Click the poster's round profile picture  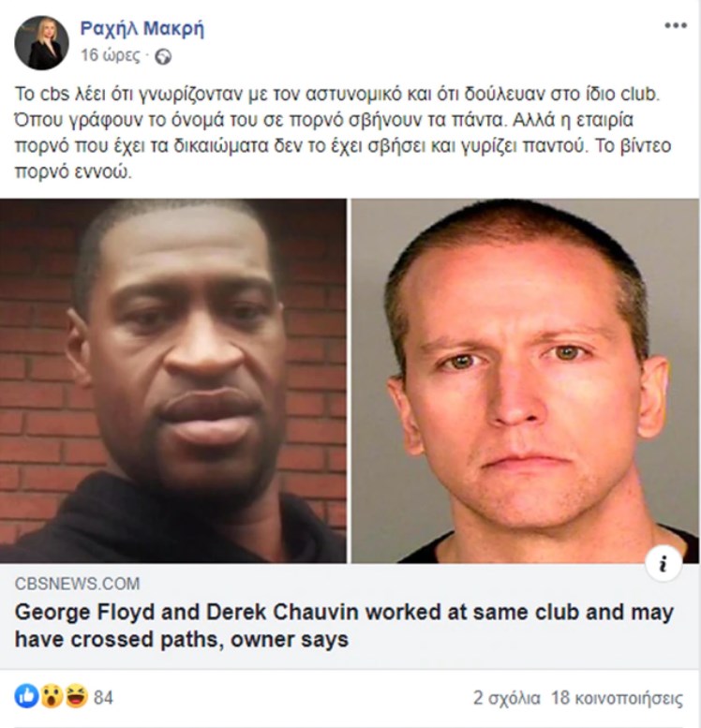pyautogui.click(x=42, y=43)
